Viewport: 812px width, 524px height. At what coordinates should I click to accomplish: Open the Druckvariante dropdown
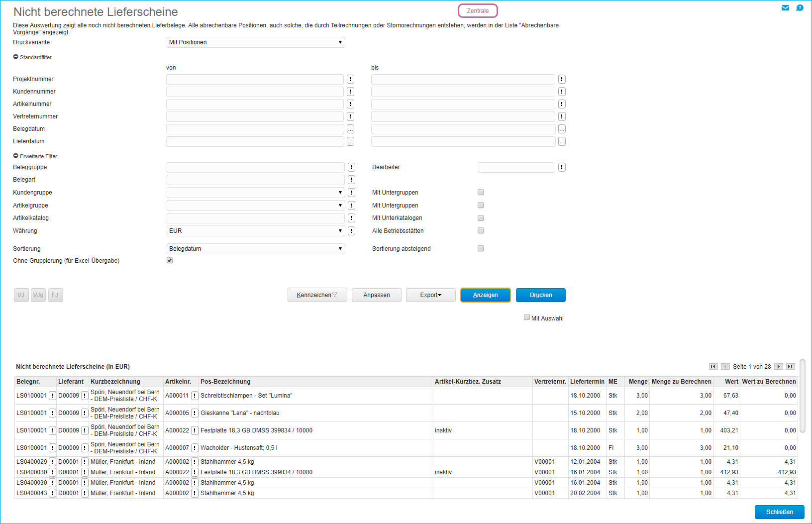[255, 42]
